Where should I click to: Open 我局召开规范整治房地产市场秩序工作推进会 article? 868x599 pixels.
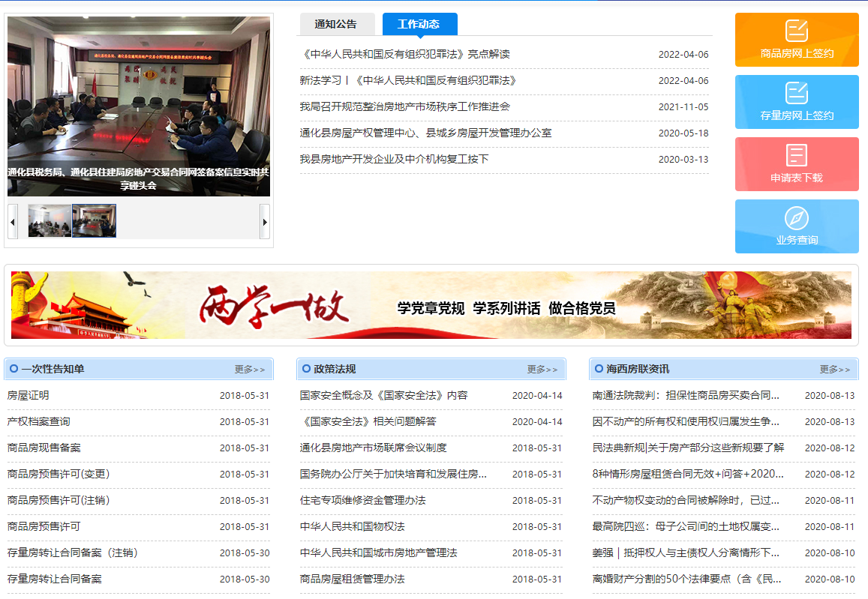coord(404,106)
